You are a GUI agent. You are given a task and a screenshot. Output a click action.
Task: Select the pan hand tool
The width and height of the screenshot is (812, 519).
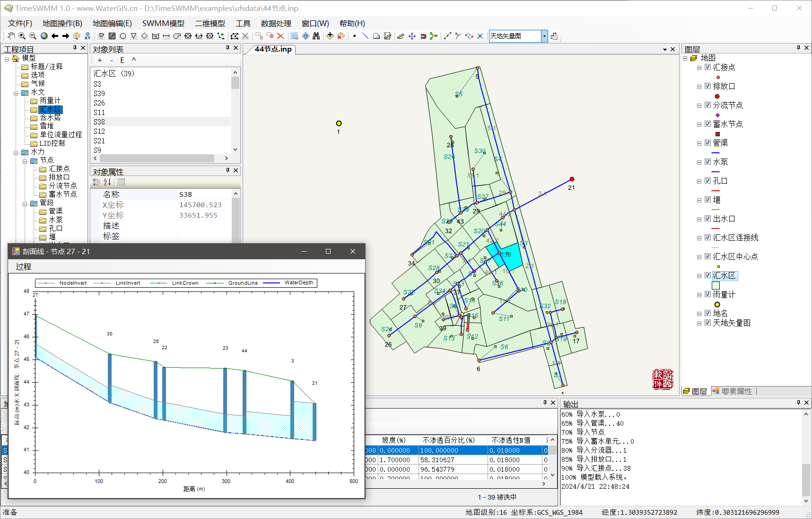pos(11,36)
